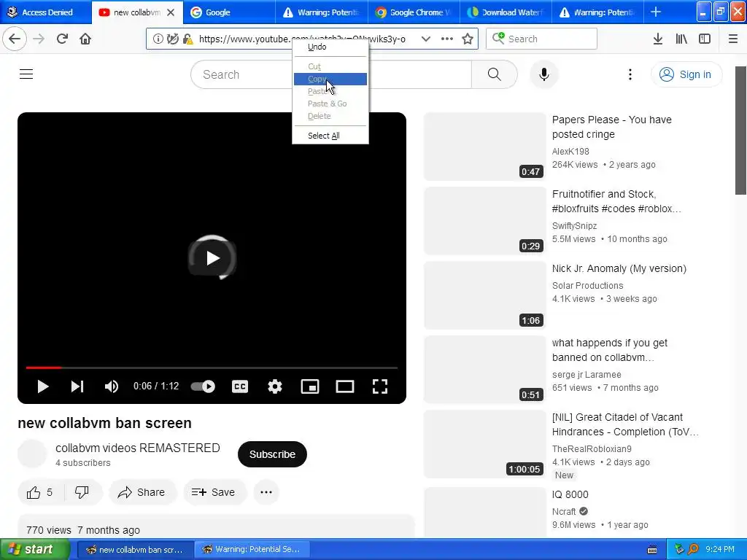Image resolution: width=747 pixels, height=560 pixels.
Task: Click the YouTube search magnifier button
Action: tap(495, 74)
